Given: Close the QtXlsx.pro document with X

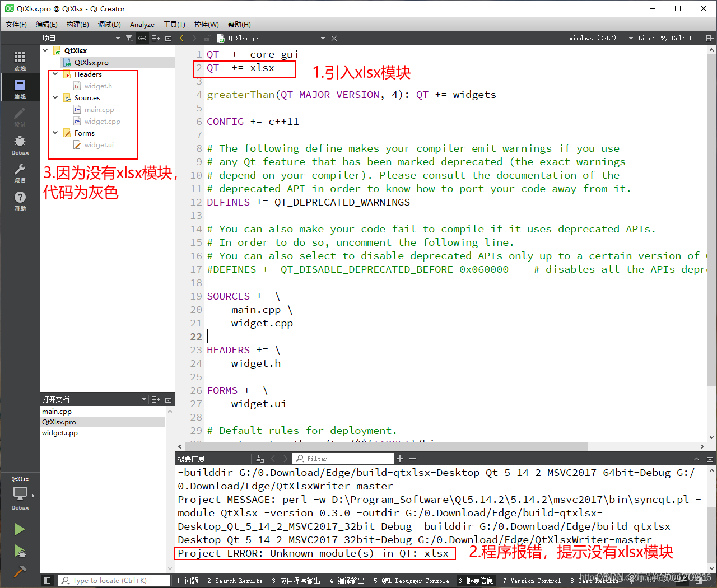Looking at the screenshot, I should [334, 38].
